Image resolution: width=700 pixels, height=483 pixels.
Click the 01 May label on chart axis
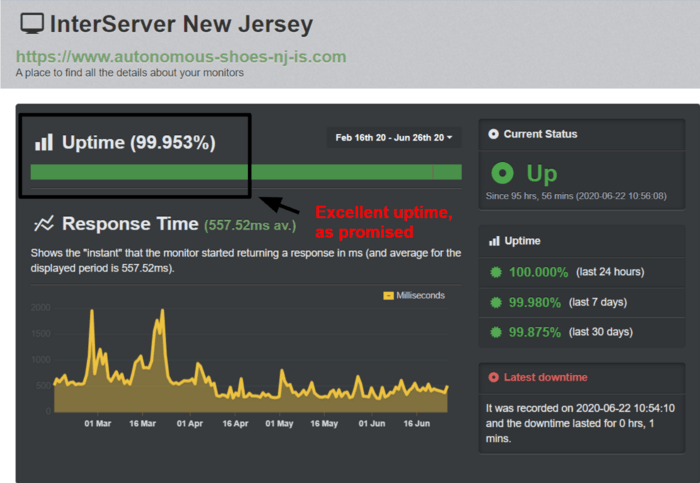(x=279, y=423)
